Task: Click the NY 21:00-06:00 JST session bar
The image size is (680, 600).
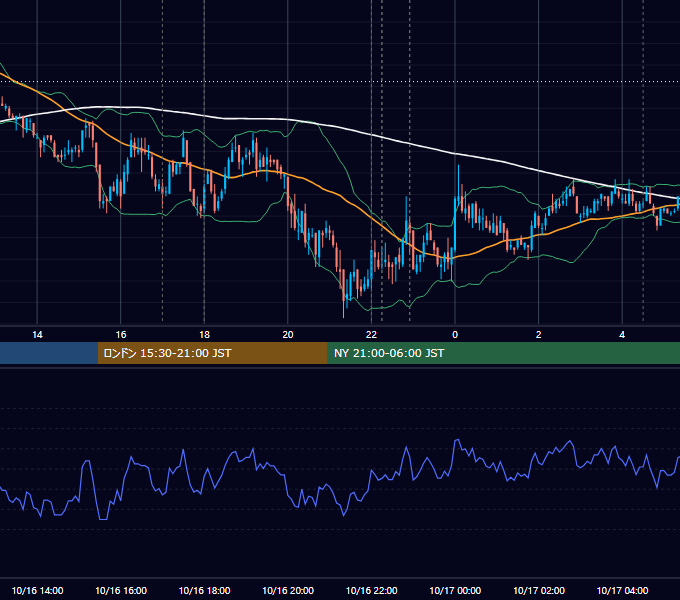Action: coord(503,353)
